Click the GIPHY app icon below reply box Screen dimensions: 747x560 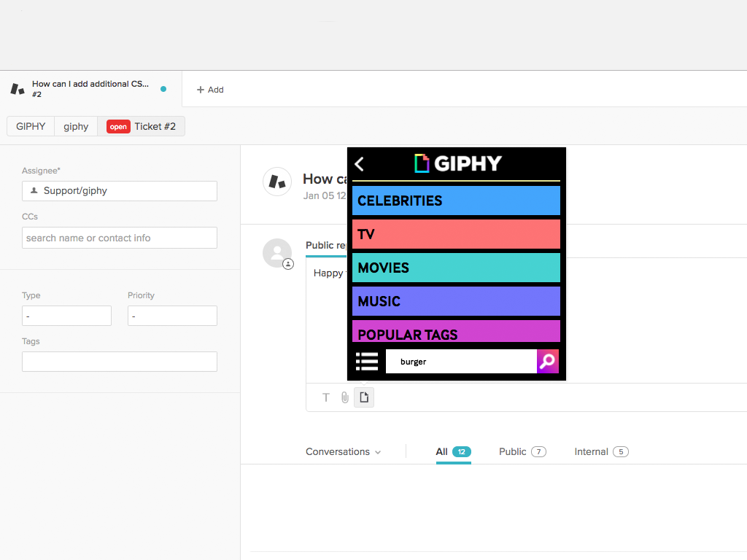click(364, 397)
